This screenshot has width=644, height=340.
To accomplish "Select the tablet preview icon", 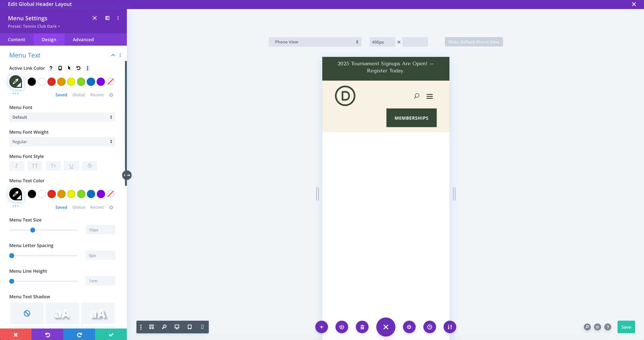I will 190,327.
